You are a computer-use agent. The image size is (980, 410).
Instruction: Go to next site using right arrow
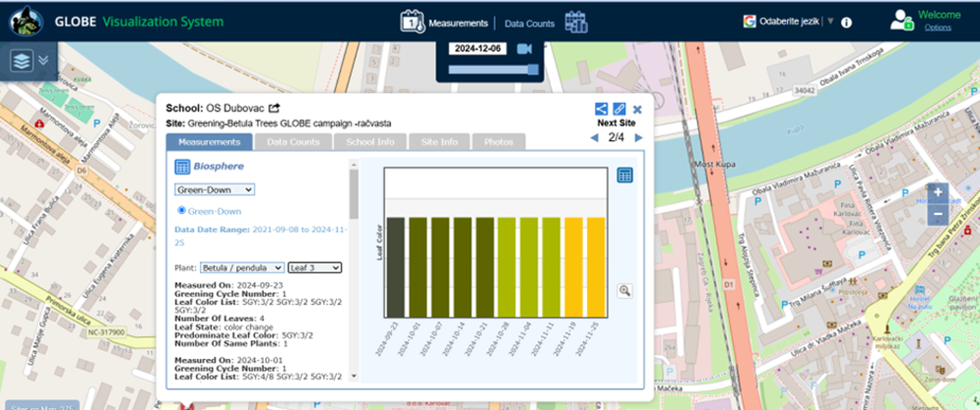coord(638,138)
